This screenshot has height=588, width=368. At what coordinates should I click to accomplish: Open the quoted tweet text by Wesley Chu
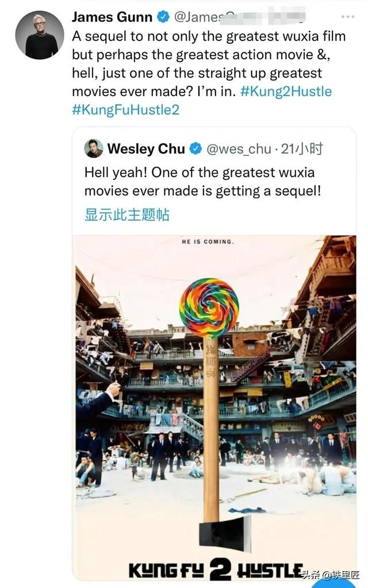202,182
